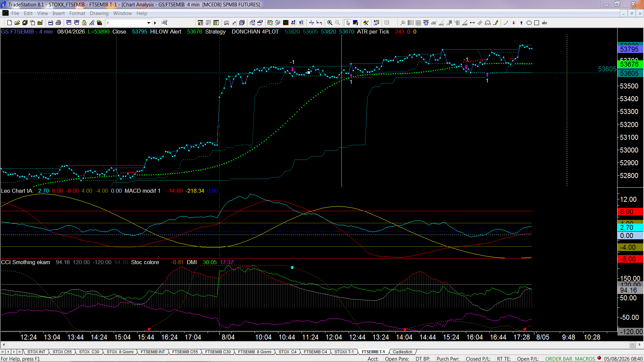Select the double-headed horizontal arrow tool

(x=472, y=23)
